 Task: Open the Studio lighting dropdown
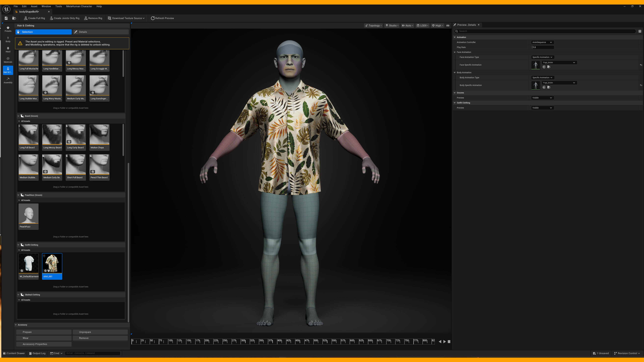(x=392, y=25)
